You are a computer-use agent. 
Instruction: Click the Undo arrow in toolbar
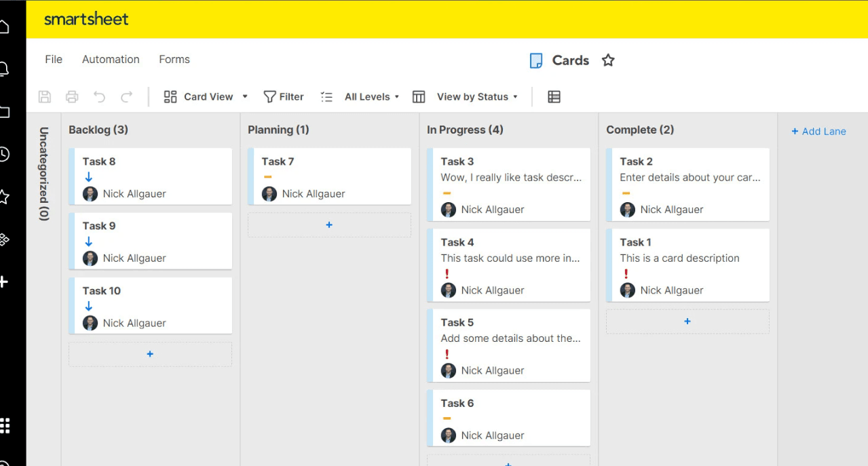coord(99,97)
